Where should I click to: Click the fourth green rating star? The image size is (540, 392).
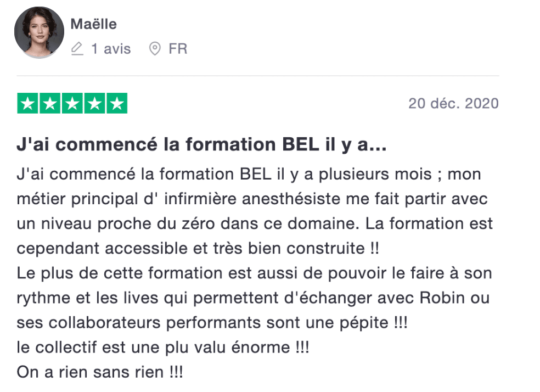click(94, 104)
